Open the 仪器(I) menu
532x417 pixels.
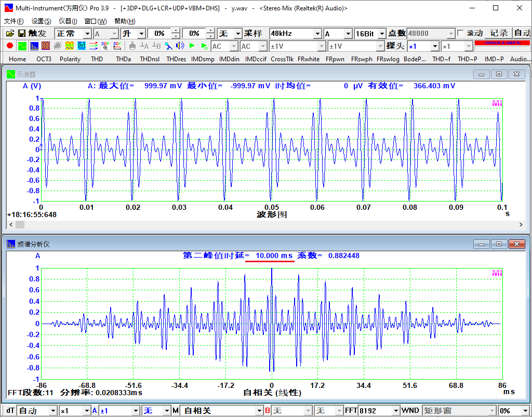coord(68,21)
